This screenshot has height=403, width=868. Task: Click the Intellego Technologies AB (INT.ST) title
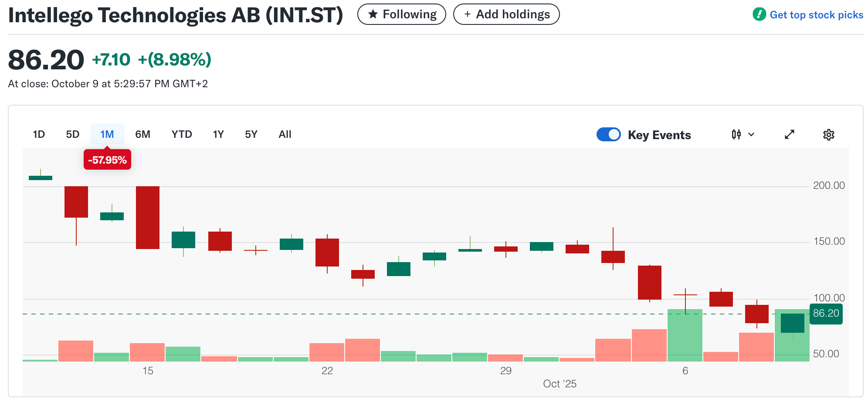coord(176,15)
